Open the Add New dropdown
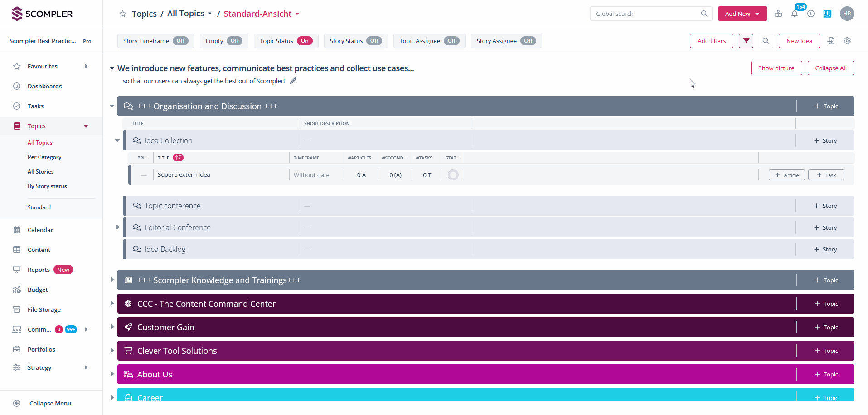 click(742, 14)
